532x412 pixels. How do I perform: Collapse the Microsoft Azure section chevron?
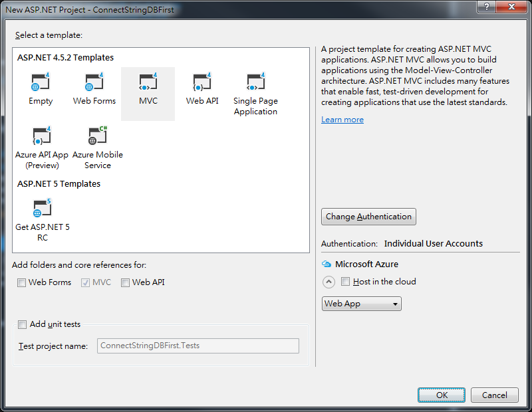point(329,282)
